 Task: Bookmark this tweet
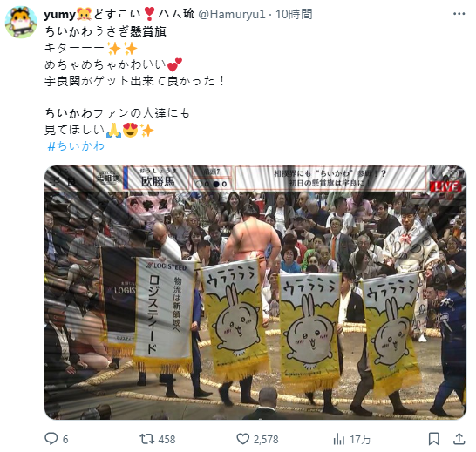434,439
